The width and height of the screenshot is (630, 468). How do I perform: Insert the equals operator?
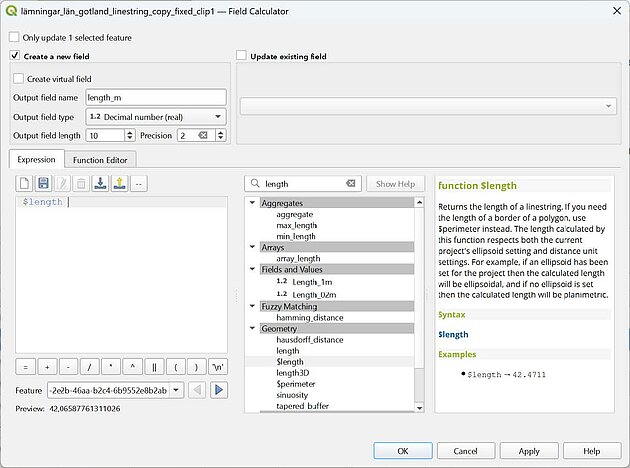click(26, 367)
